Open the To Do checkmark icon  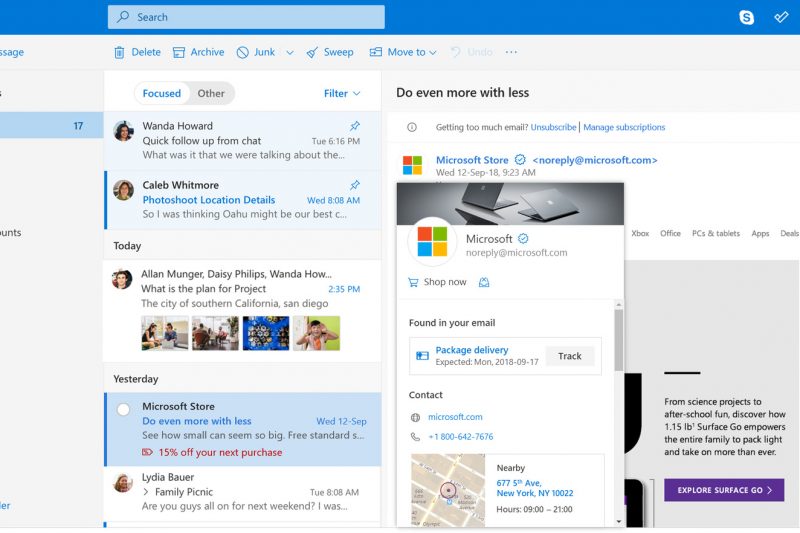(x=781, y=17)
